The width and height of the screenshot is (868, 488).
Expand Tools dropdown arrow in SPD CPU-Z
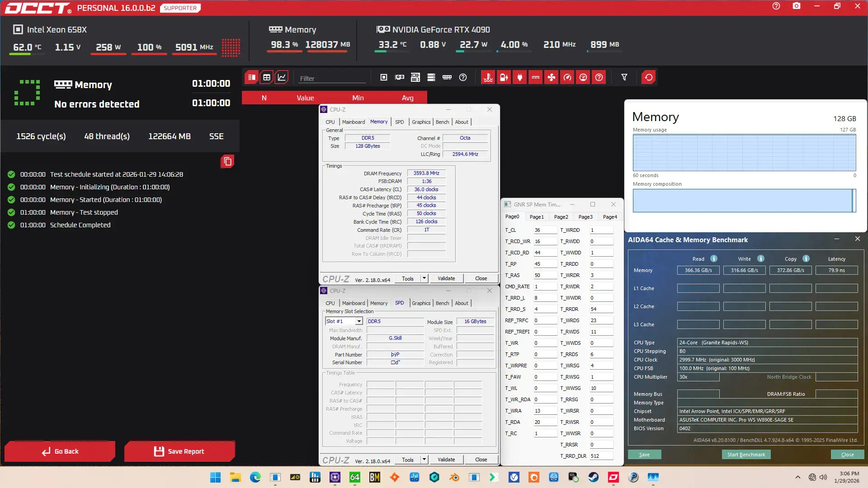[424, 460]
